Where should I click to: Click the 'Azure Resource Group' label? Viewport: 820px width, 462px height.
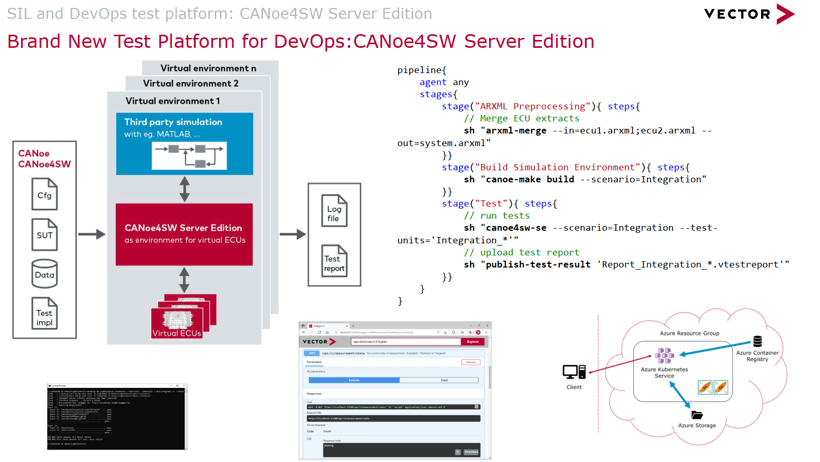pos(689,333)
